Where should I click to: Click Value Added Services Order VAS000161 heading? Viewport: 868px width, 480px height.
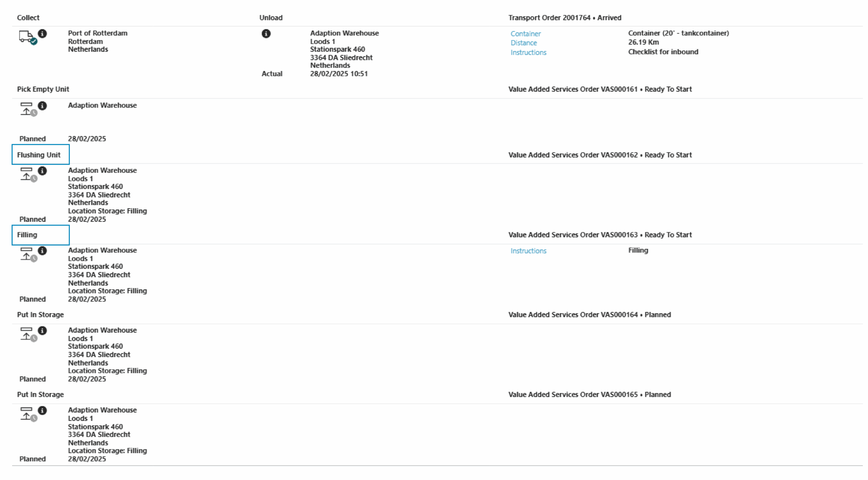click(600, 89)
